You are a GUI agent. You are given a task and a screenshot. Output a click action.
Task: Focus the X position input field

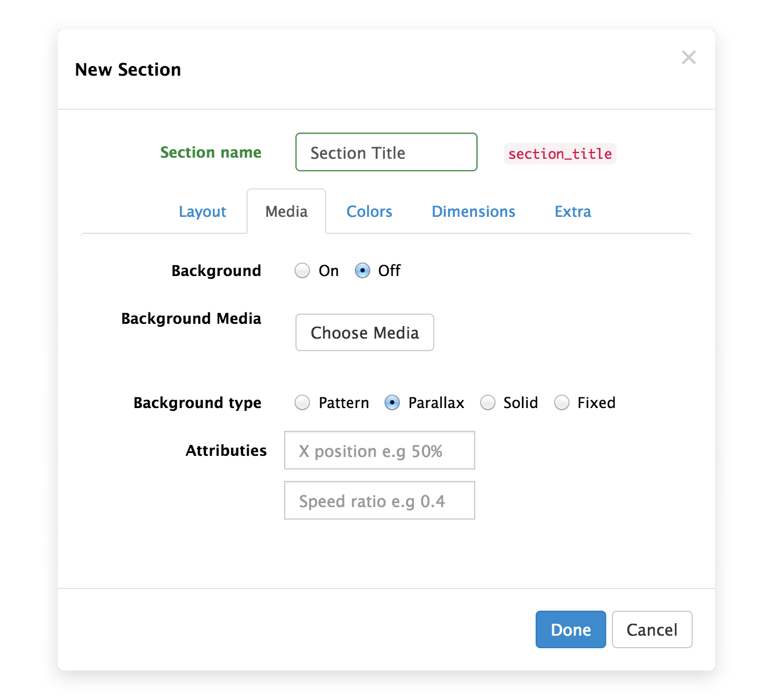point(379,451)
